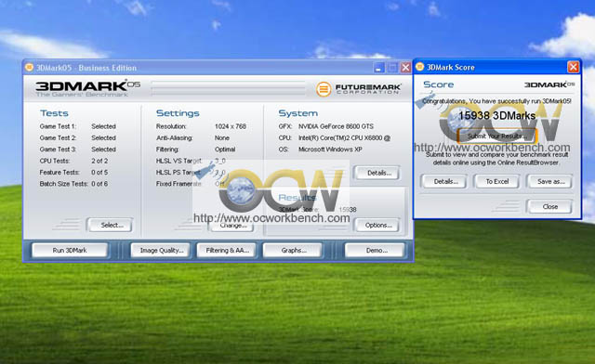Click the Futuremark Corporation logo icon
The width and height of the screenshot is (595, 364).
[324, 89]
